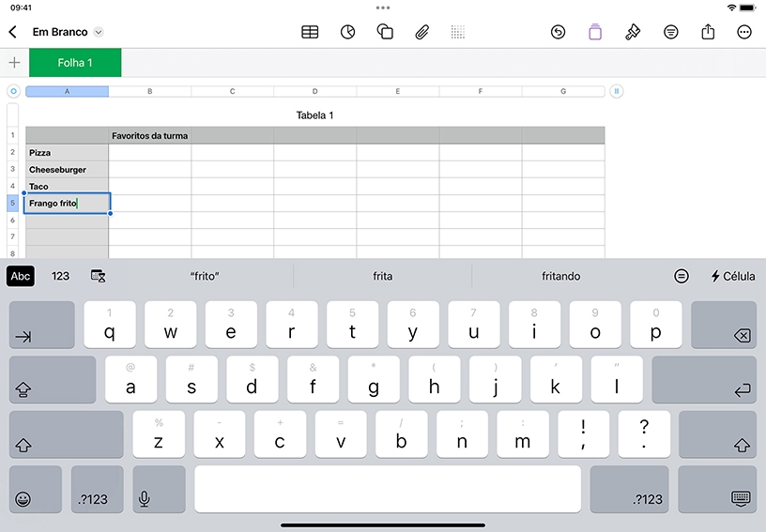Choose the fritando suggestion
Image resolution: width=766 pixels, height=532 pixels.
[x=560, y=276]
